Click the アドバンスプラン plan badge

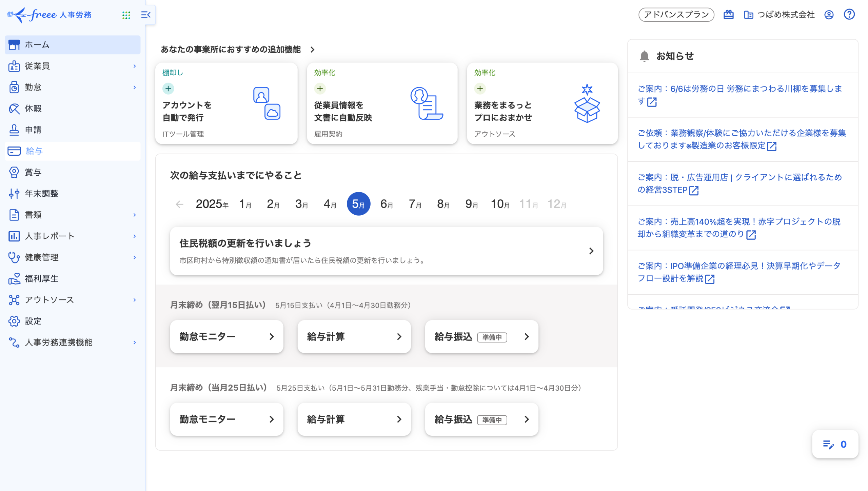click(x=676, y=15)
